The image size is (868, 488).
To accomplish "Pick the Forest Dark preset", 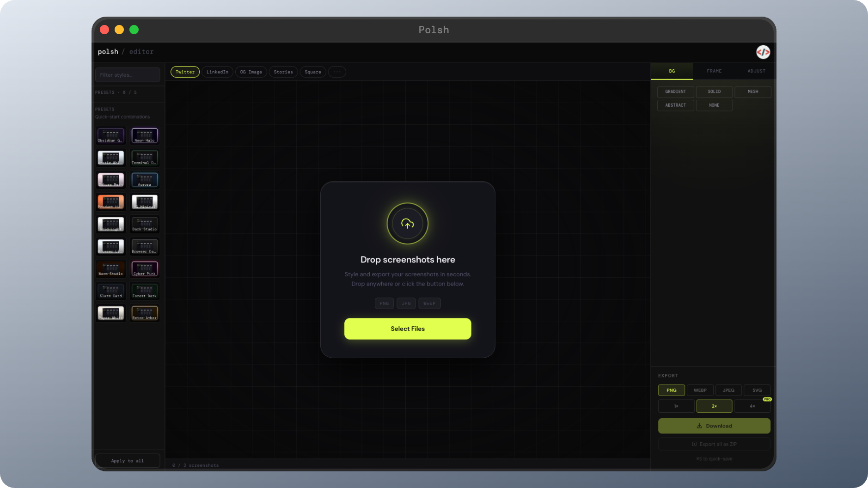I will (x=145, y=291).
